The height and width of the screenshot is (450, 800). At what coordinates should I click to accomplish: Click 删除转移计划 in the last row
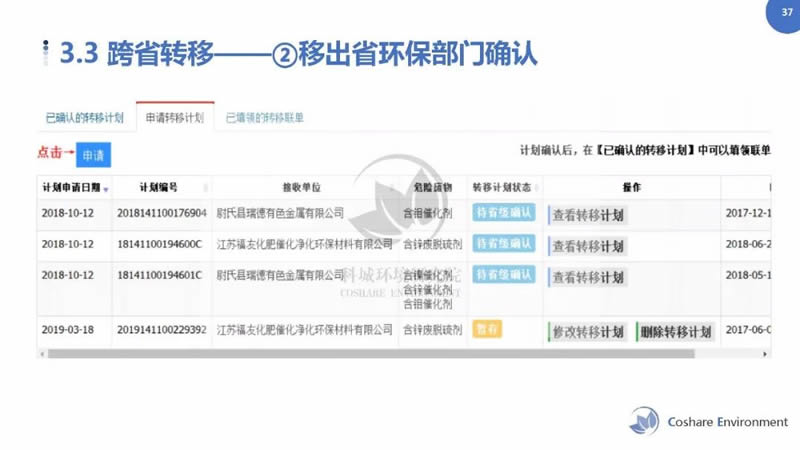pos(676,332)
